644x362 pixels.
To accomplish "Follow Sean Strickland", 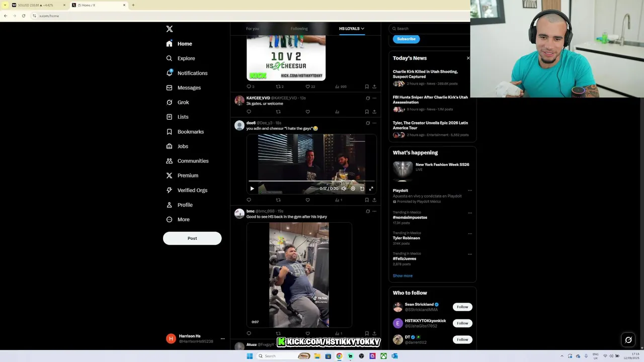I will pos(462,307).
